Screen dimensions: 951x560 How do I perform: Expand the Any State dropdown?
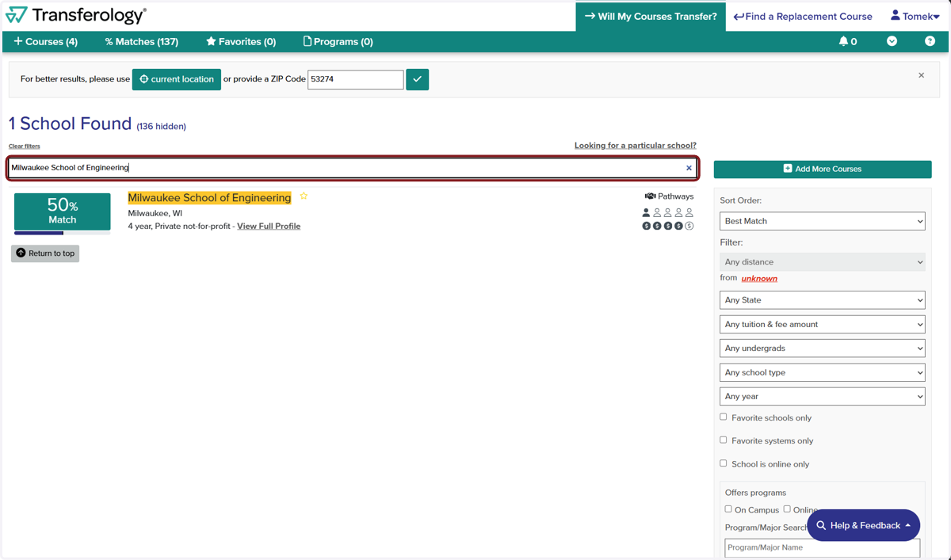click(x=822, y=300)
